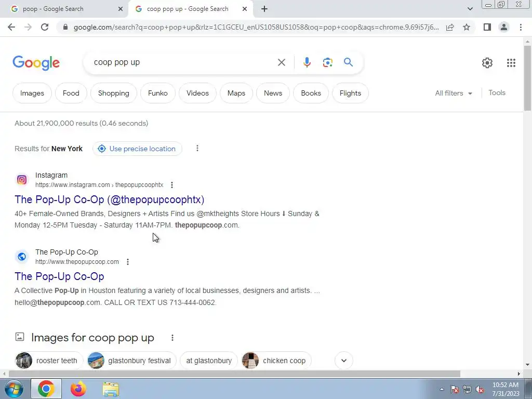Show hidden tray icons arrow

[x=442, y=390]
